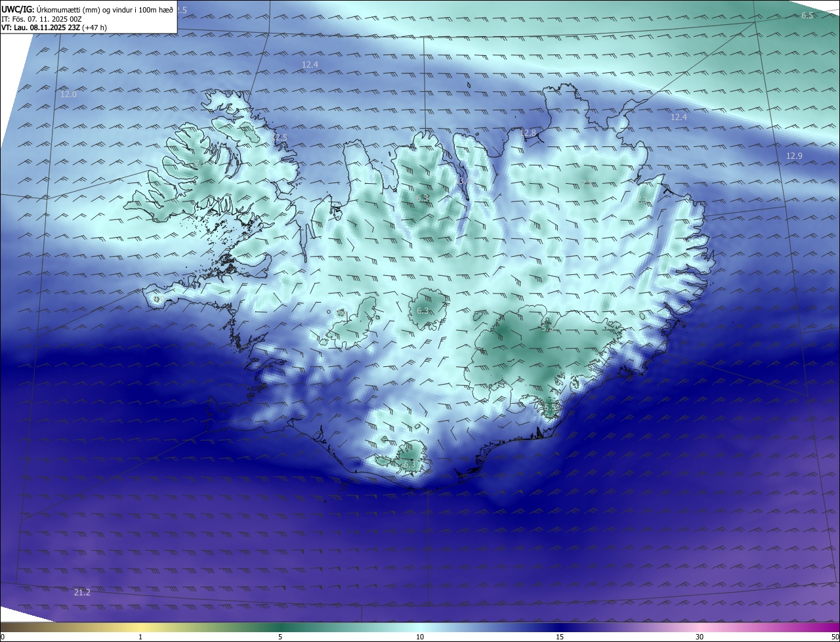The image size is (840, 642).
Task: Click the 0 tick label on the colour scale
Action: click(2, 637)
